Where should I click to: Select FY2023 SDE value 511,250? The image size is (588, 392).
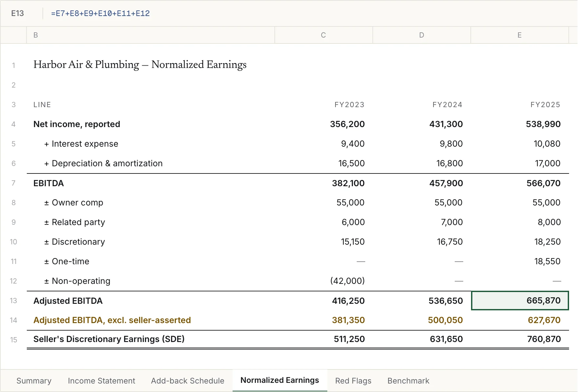[x=349, y=339]
